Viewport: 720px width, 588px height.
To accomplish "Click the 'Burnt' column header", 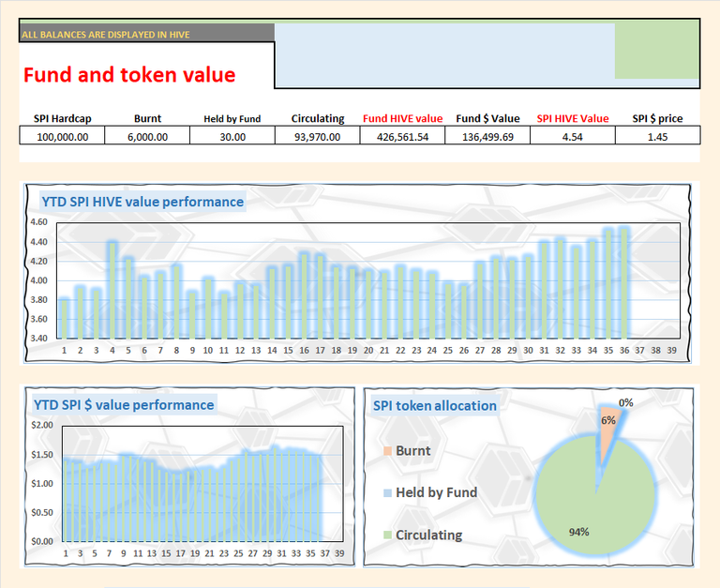I will 147,118.
